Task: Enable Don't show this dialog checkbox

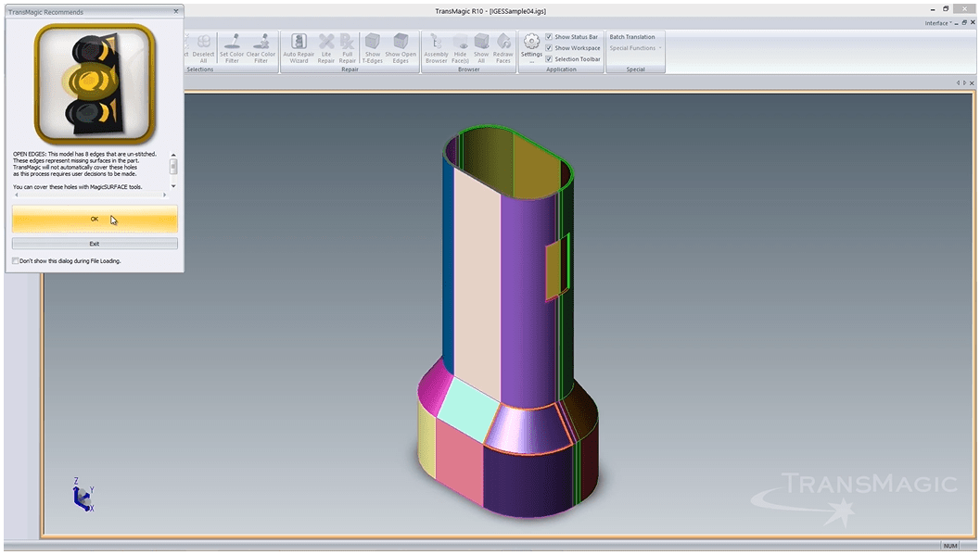Action: tap(16, 261)
